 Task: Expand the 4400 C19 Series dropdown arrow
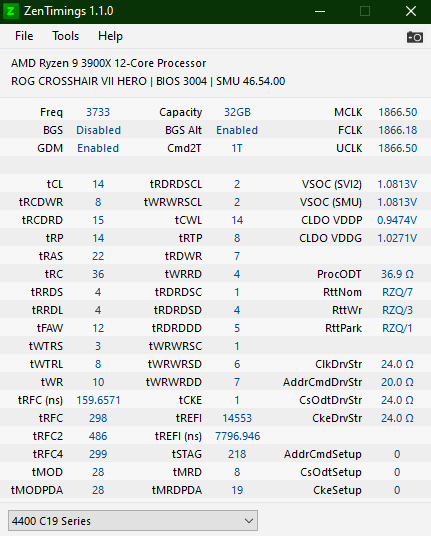point(249,521)
